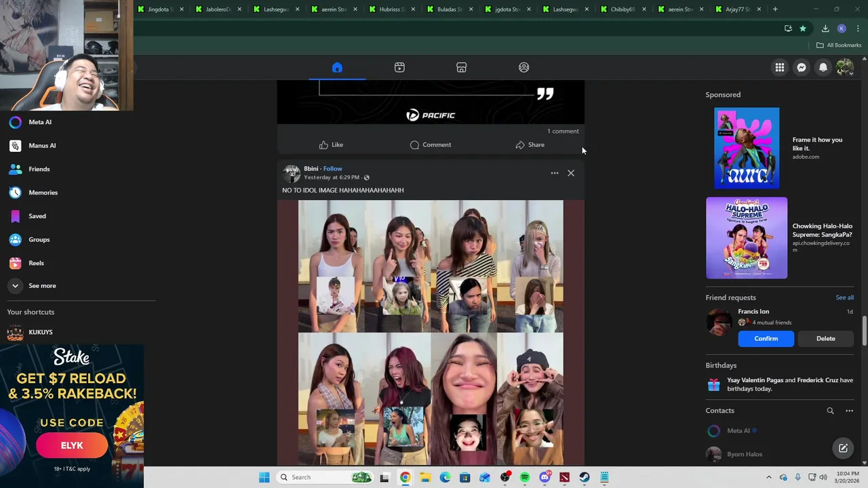The image size is (868, 488).
Task: Toggle the bookmark star for this page
Action: 803,28
